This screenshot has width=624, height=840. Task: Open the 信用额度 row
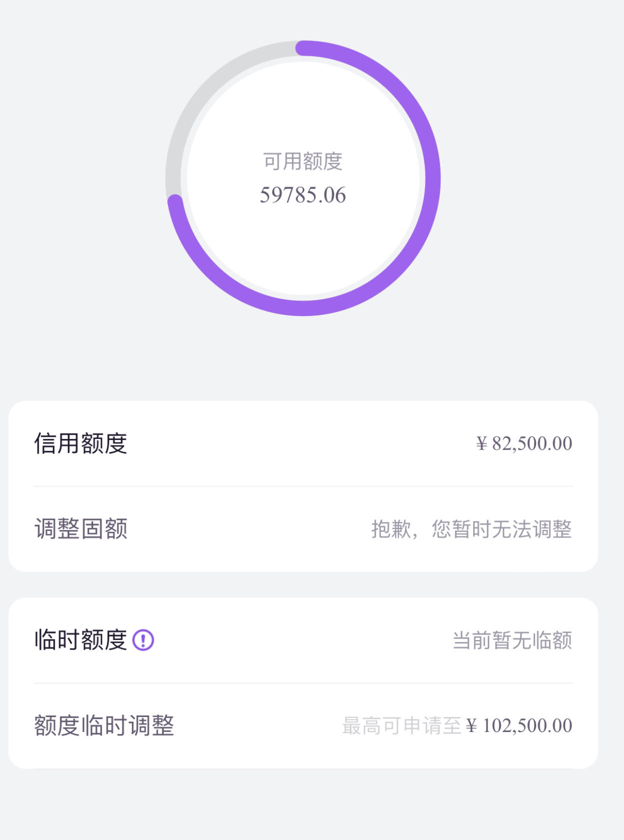pos(303,443)
